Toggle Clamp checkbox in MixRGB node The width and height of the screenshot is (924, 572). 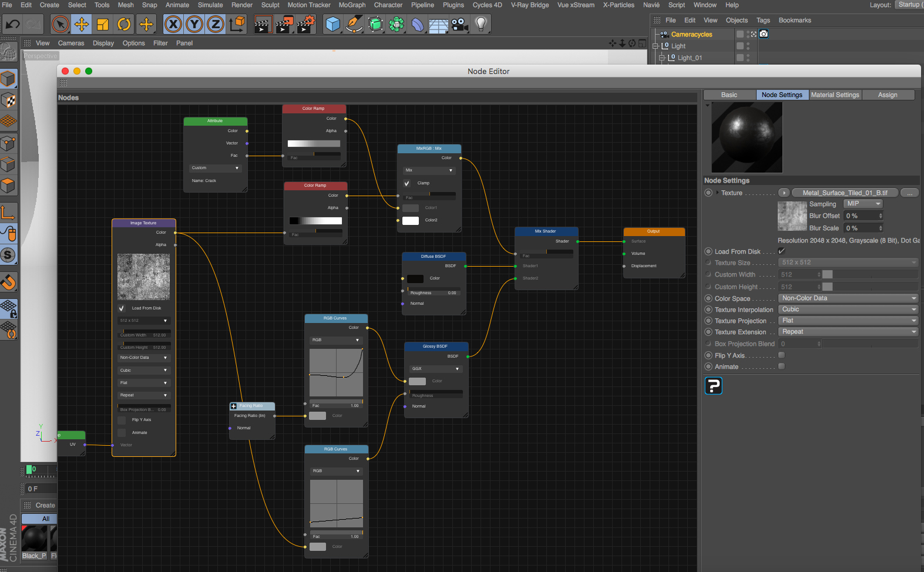(x=407, y=183)
